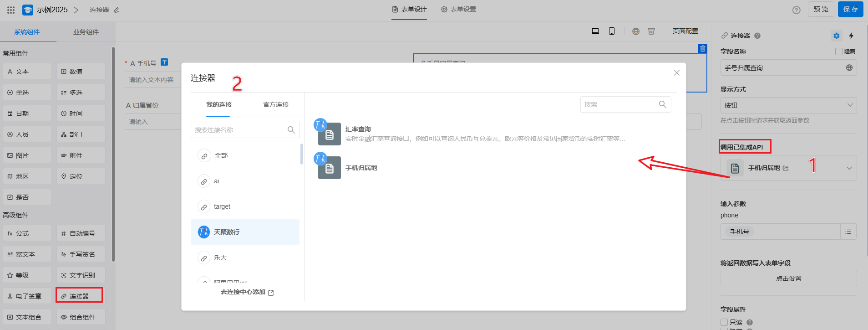The width and height of the screenshot is (868, 330).
Task: Click the globe language icon in toolbar
Action: tap(636, 31)
